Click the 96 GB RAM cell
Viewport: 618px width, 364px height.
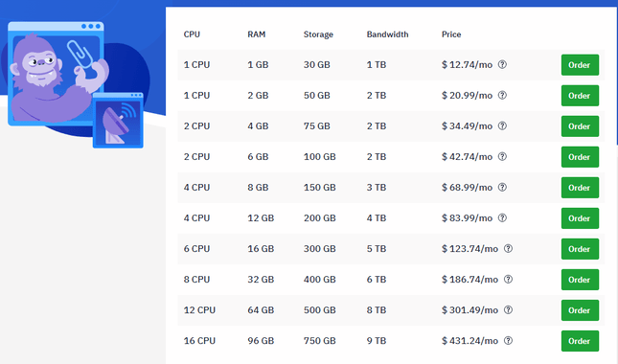point(261,341)
